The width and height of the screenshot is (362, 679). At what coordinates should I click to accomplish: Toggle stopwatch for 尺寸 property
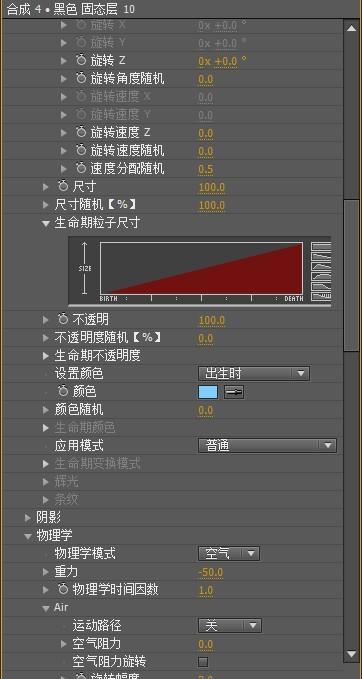coord(63,187)
